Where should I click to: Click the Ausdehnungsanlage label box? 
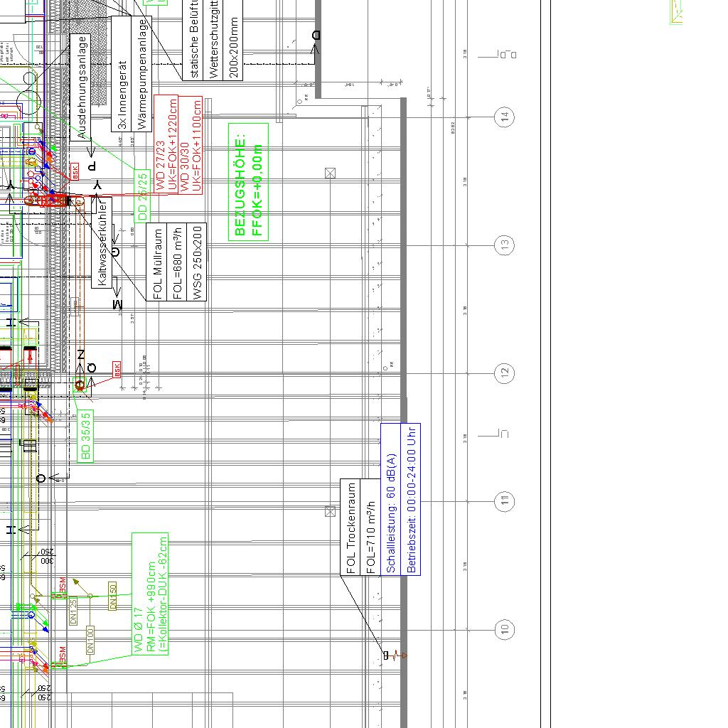tap(80, 87)
